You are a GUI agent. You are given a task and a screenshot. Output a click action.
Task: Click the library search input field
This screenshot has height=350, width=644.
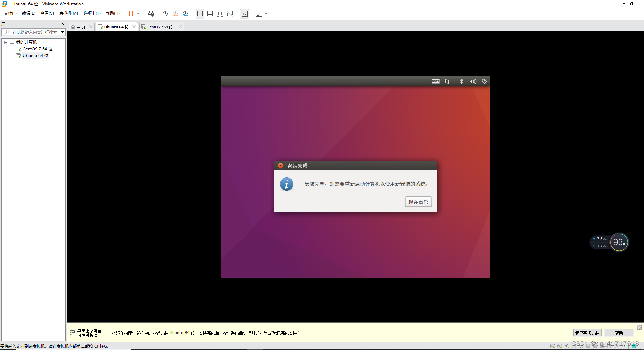(33, 32)
